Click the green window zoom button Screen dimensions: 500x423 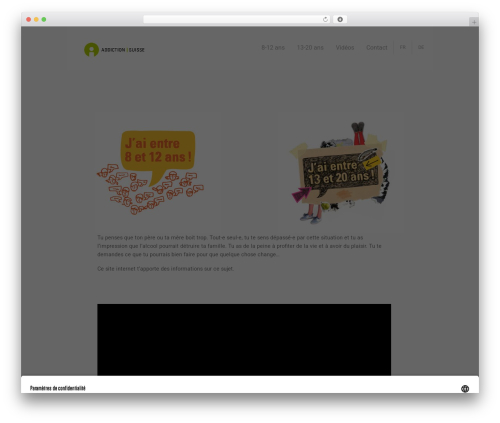[x=44, y=19]
